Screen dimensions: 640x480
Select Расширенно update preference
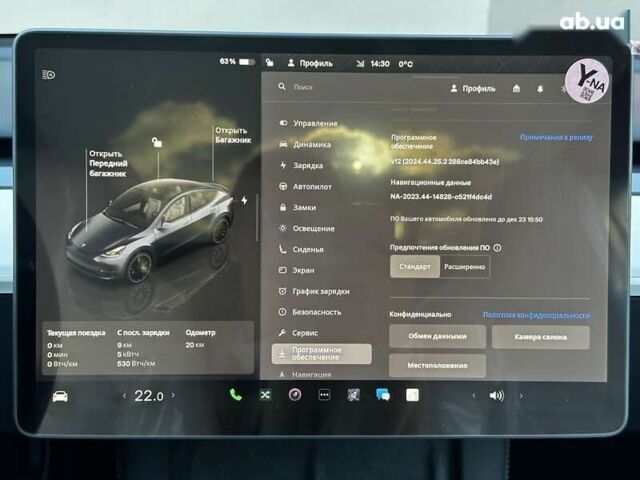(x=464, y=267)
